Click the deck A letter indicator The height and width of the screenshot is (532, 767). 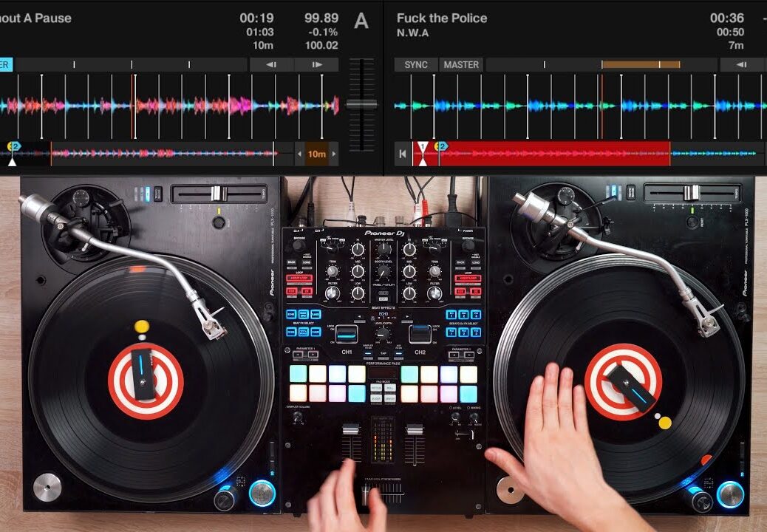click(361, 21)
